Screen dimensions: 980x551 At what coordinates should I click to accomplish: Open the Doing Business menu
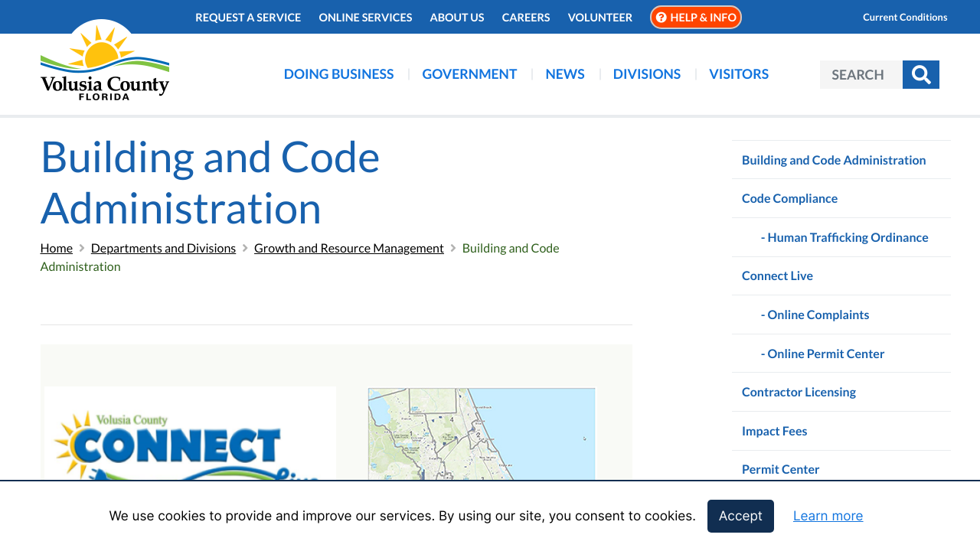click(x=338, y=74)
